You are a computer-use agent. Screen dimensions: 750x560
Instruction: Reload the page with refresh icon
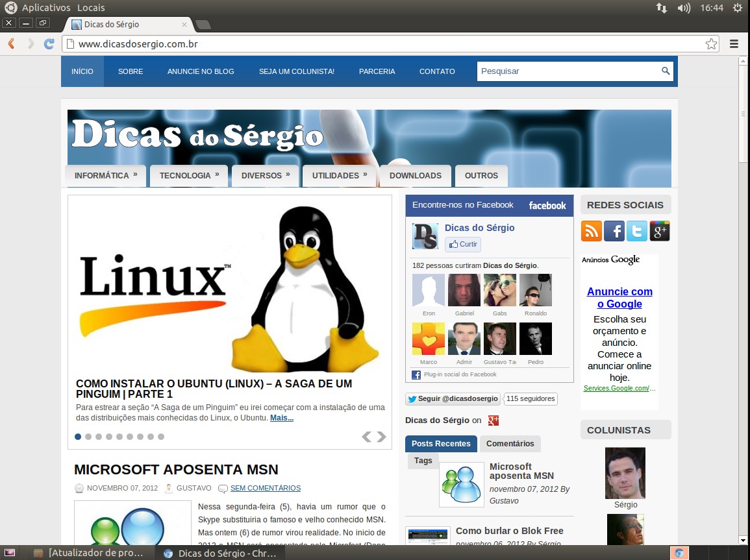pyautogui.click(x=49, y=44)
